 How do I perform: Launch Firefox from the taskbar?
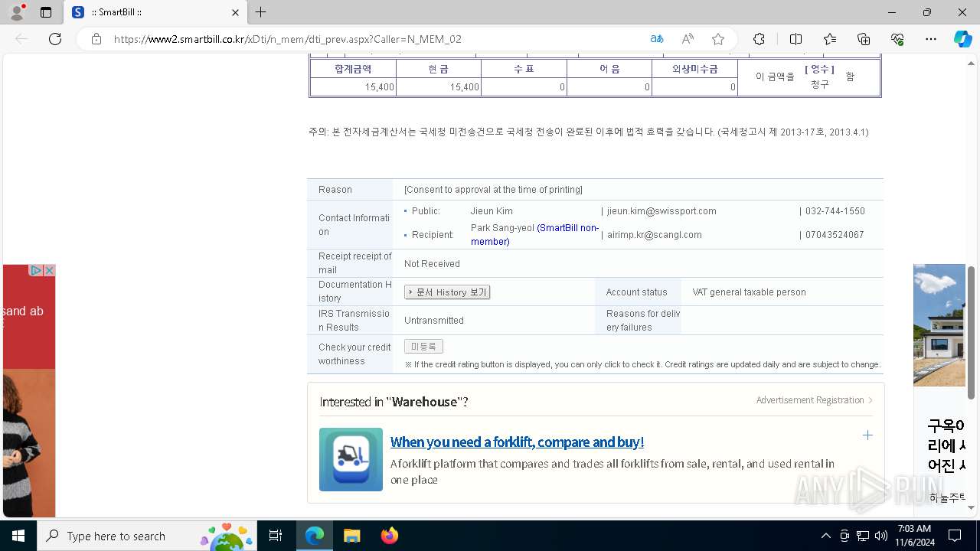389,536
